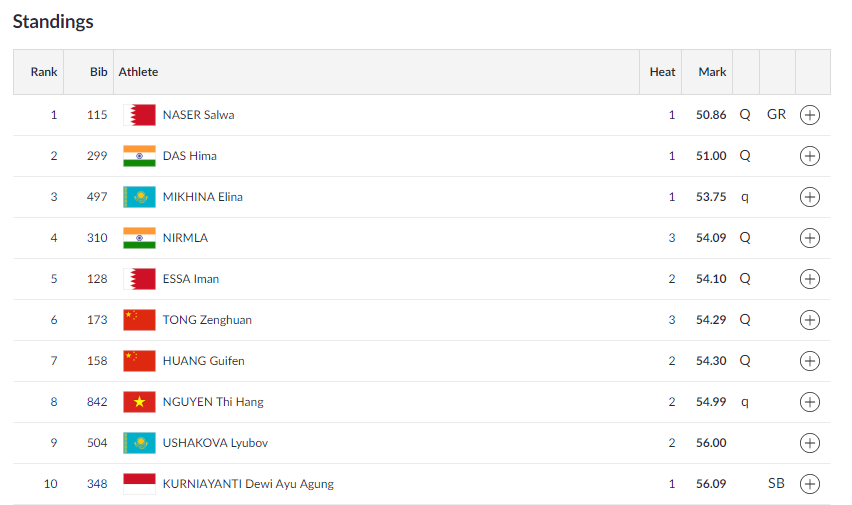Open athlete name DAS Hima
This screenshot has height=505, width=852.
(x=189, y=156)
